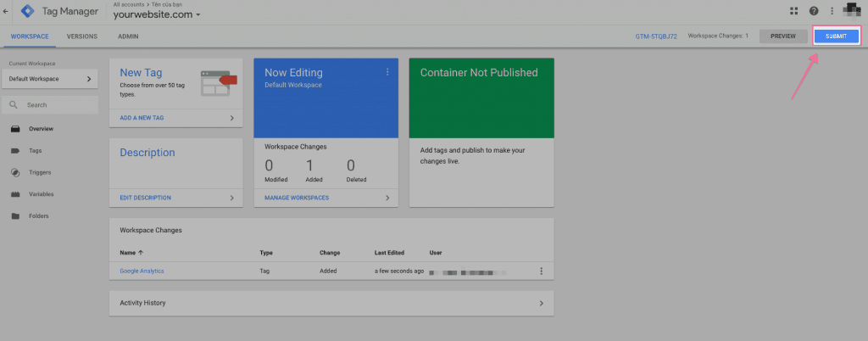Click the GTM-5TQBJ72 container ID link
868x341 pixels.
point(656,36)
